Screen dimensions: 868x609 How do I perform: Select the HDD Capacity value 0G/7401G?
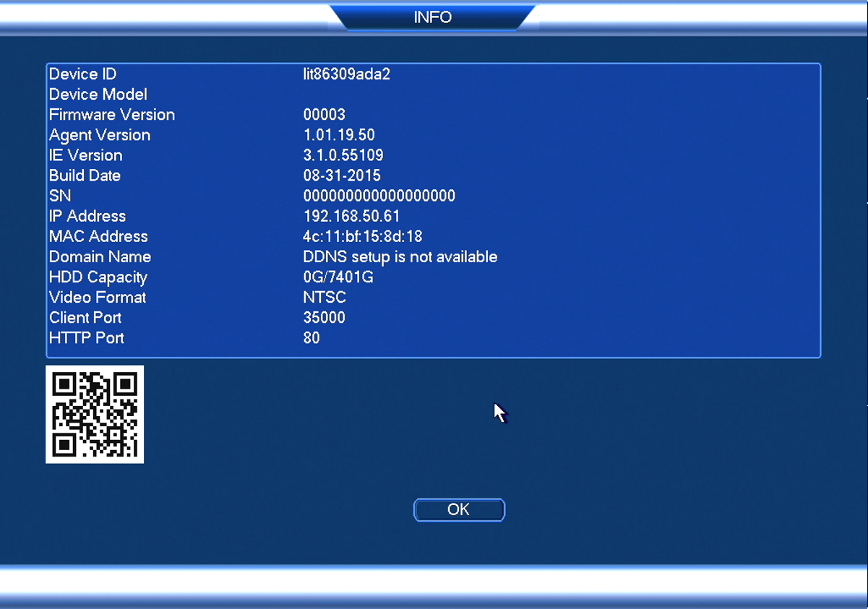pyautogui.click(x=338, y=277)
